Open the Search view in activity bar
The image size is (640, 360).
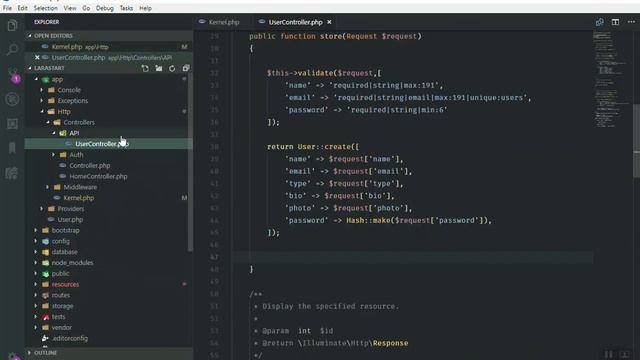(12, 50)
